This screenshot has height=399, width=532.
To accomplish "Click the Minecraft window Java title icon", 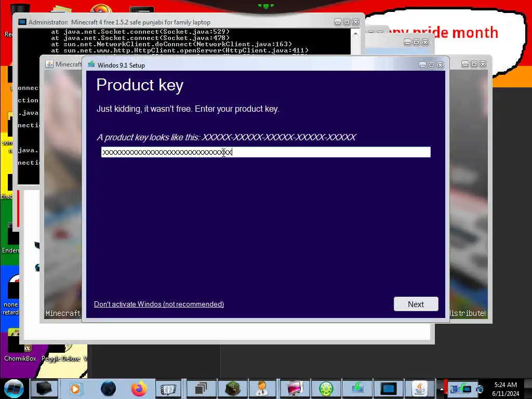I will tap(49, 64).
